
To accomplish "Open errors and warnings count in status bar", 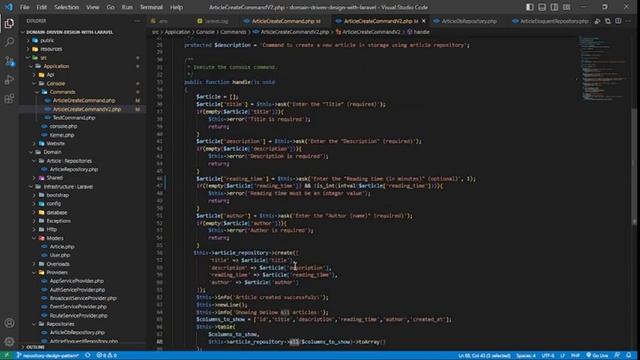I will [107, 356].
